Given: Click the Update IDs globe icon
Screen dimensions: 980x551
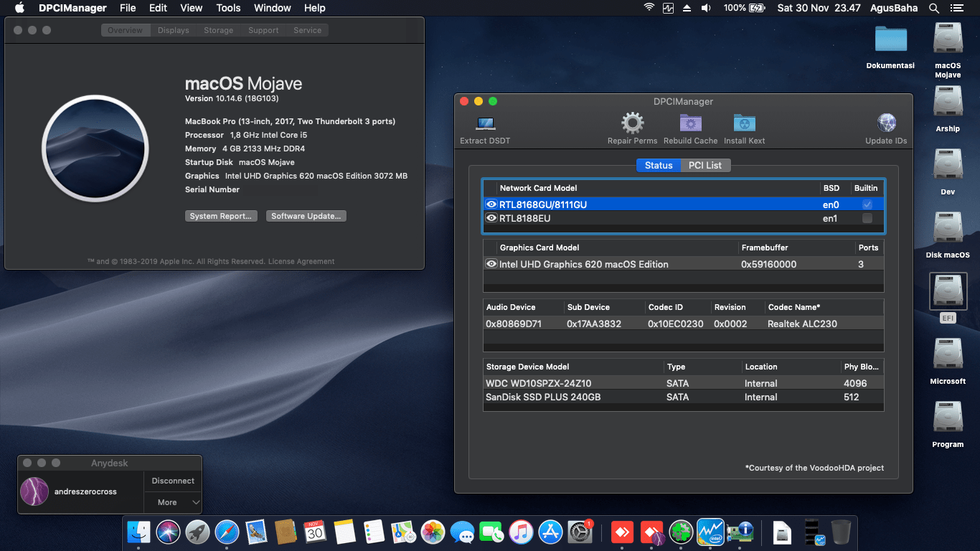Looking at the screenshot, I should (886, 123).
